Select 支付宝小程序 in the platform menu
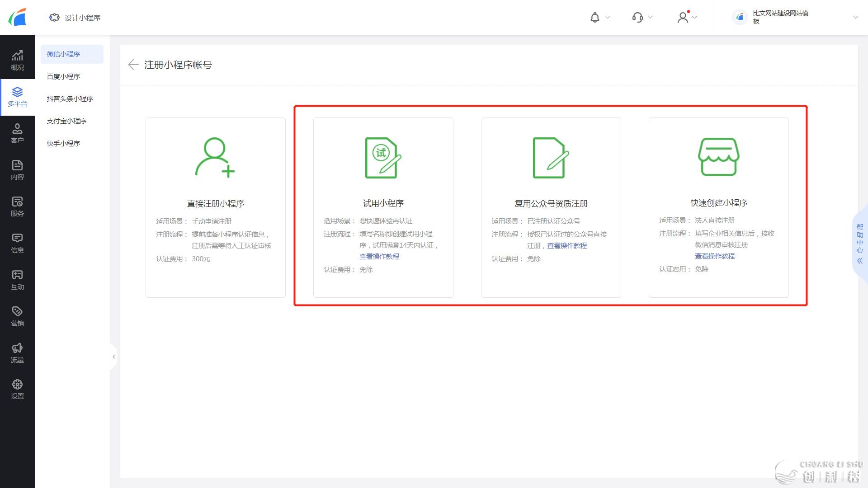This screenshot has width=868, height=488. pos(66,121)
